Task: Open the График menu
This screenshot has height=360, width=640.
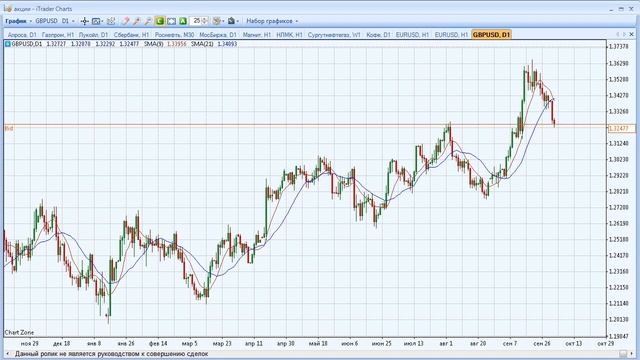Action: click(x=18, y=21)
